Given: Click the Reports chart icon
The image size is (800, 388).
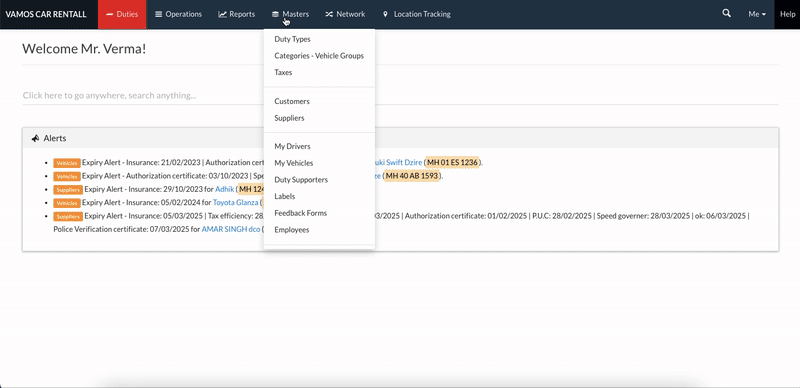Looking at the screenshot, I should point(222,14).
